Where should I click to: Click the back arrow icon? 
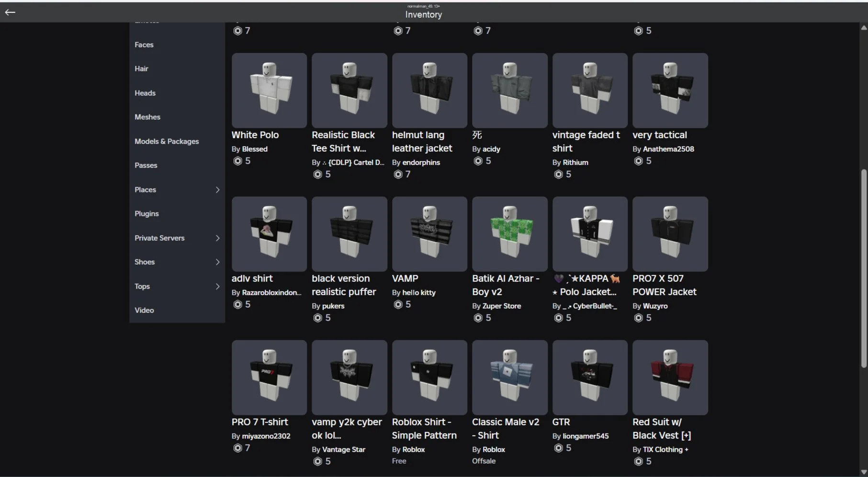pyautogui.click(x=10, y=12)
